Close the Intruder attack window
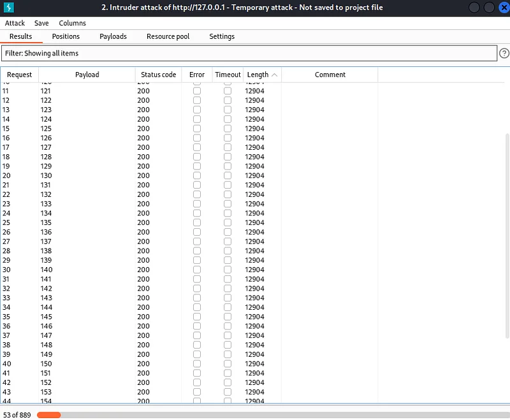The height and width of the screenshot is (420, 510). [504, 8]
